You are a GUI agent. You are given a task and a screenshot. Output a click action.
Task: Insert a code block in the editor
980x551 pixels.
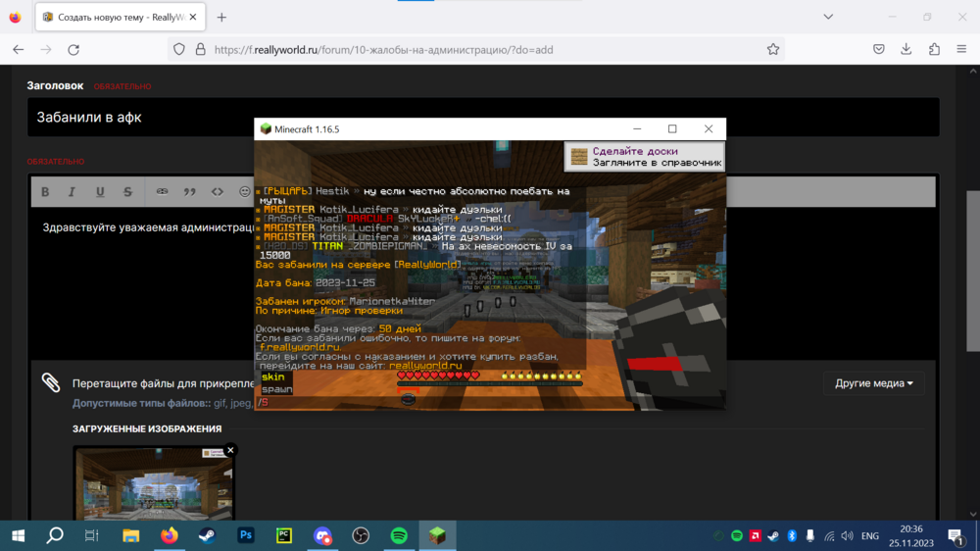coord(217,192)
